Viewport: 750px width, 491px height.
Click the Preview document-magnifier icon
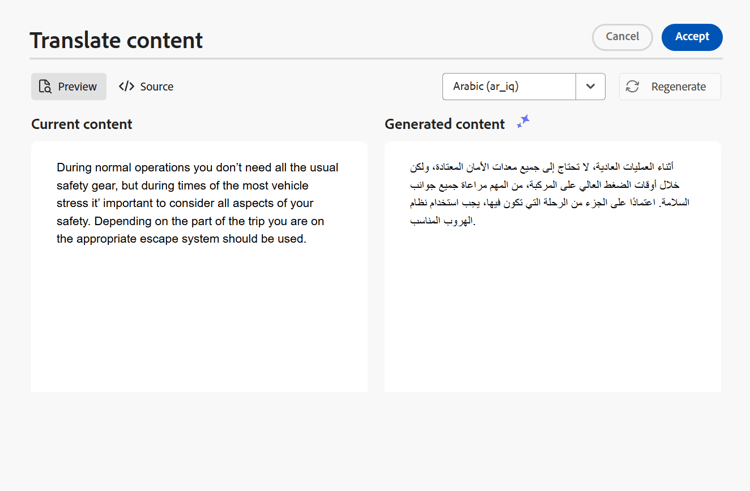[45, 87]
